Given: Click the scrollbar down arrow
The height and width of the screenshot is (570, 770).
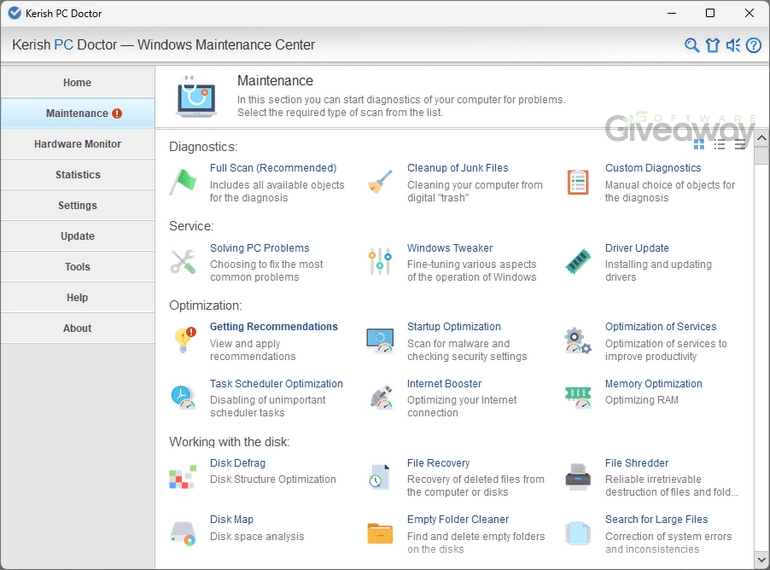Looking at the screenshot, I should pyautogui.click(x=761, y=559).
